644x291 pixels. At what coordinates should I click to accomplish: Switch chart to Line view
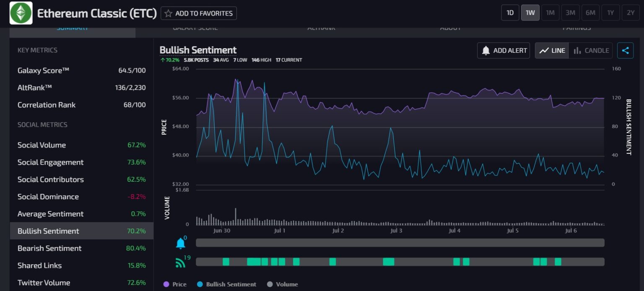pyautogui.click(x=552, y=51)
